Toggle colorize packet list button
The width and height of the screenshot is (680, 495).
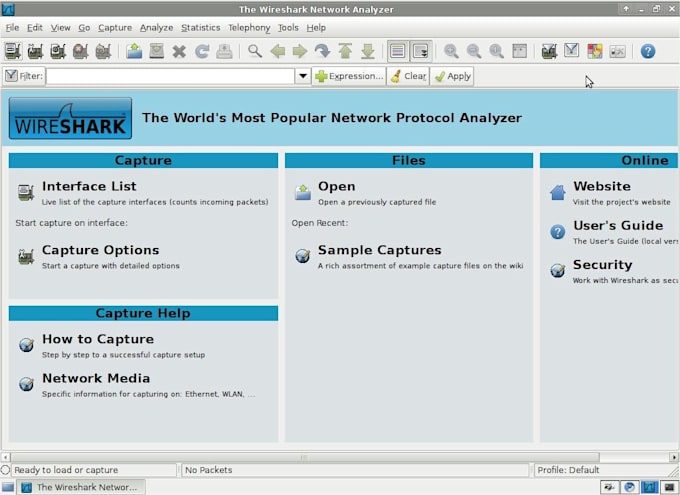click(x=398, y=51)
